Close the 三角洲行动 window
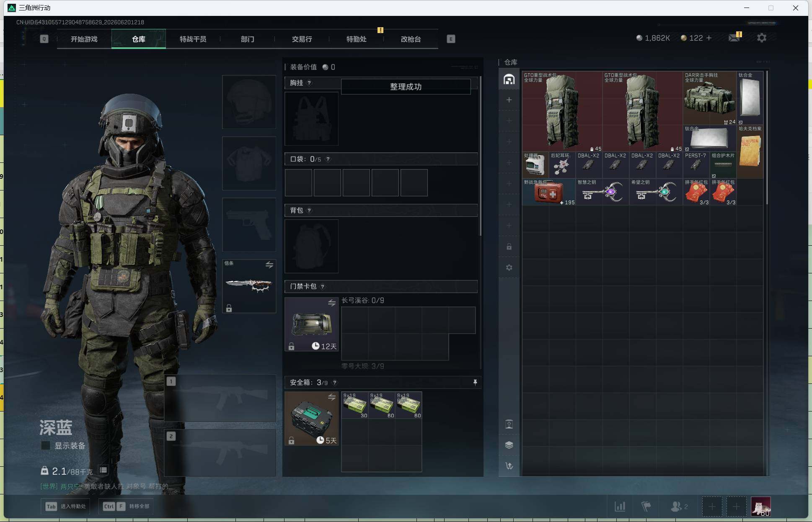 [x=795, y=8]
